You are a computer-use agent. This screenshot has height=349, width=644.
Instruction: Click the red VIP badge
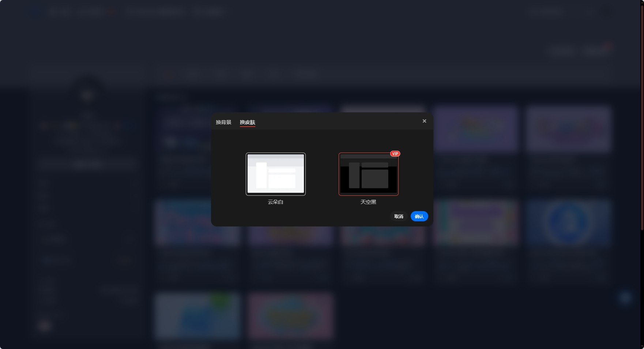[395, 154]
